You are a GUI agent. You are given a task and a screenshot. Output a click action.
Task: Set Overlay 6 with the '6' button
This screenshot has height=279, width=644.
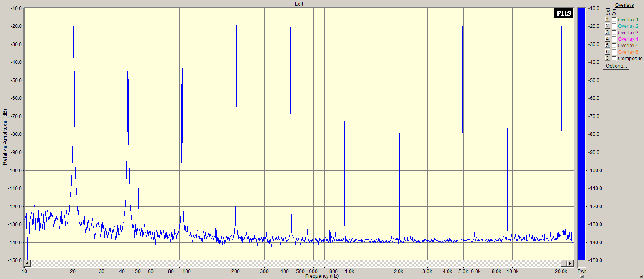click(x=607, y=52)
